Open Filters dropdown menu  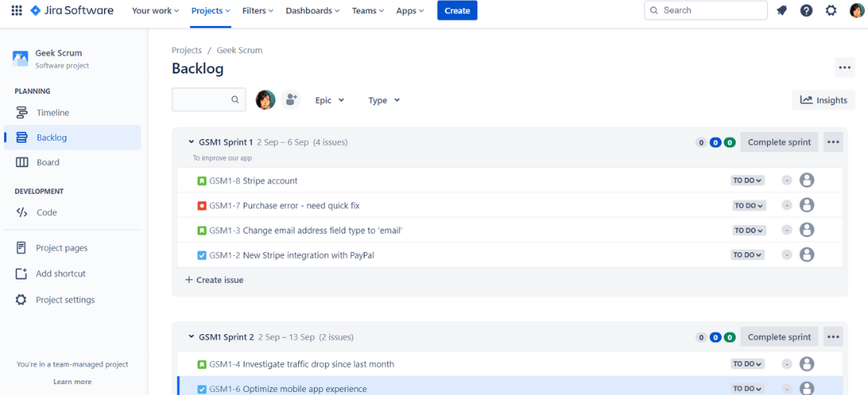(258, 10)
